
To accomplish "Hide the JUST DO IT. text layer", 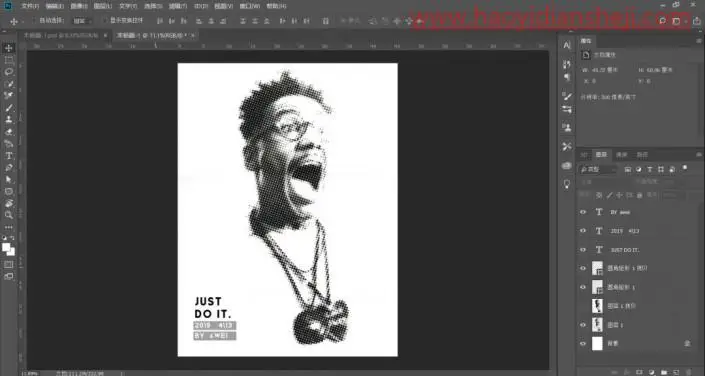I will point(583,250).
